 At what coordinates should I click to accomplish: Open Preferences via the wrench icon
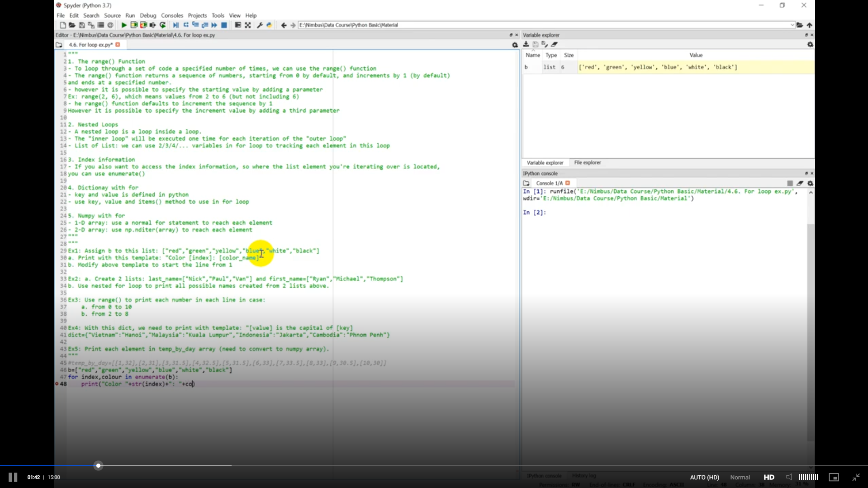point(260,25)
